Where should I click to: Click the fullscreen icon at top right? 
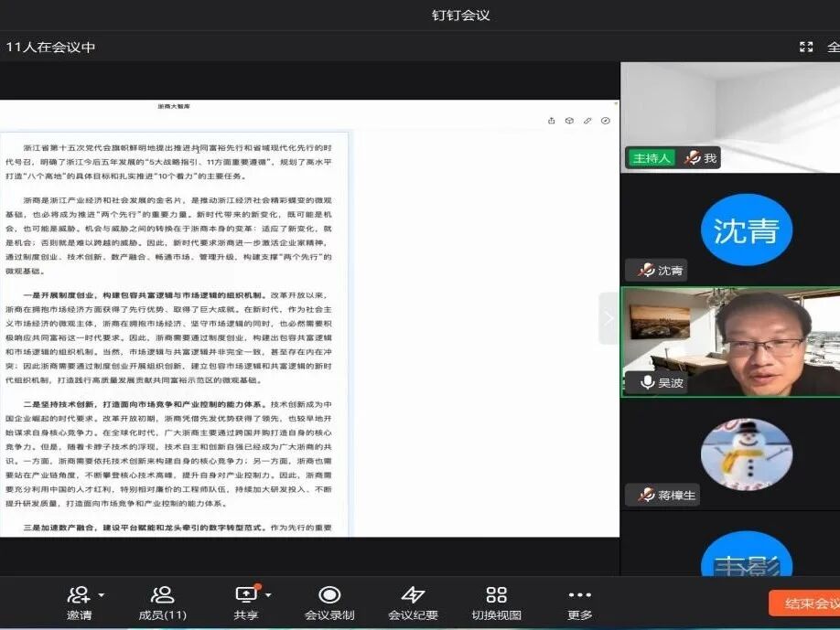806,46
